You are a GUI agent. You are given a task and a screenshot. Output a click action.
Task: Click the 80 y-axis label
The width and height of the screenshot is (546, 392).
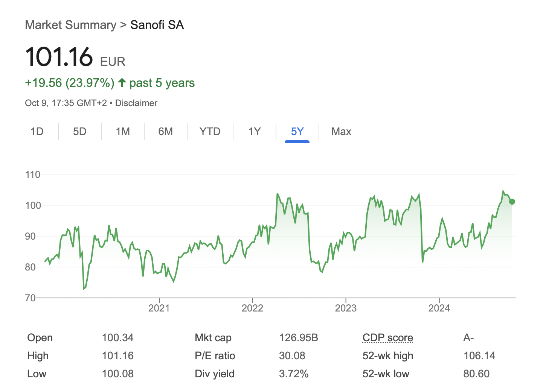click(x=31, y=267)
